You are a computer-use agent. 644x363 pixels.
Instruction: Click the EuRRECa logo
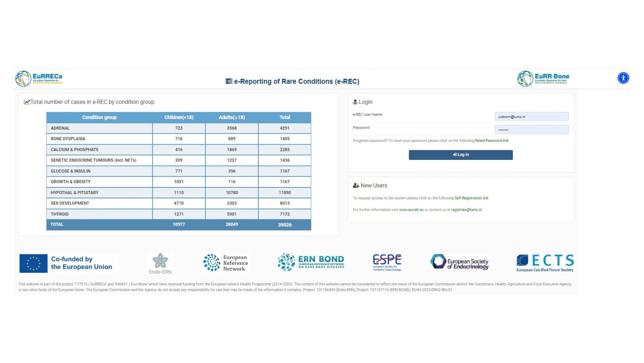pyautogui.click(x=39, y=79)
